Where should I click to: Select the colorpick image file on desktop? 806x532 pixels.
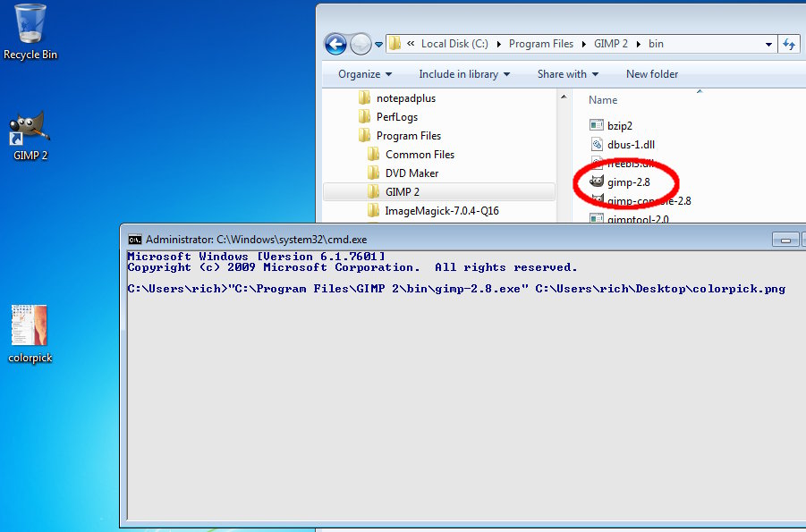tap(30, 334)
